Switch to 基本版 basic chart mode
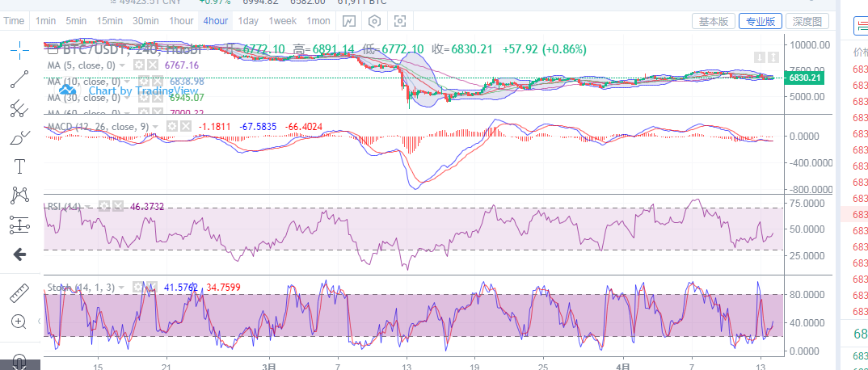 click(x=714, y=21)
